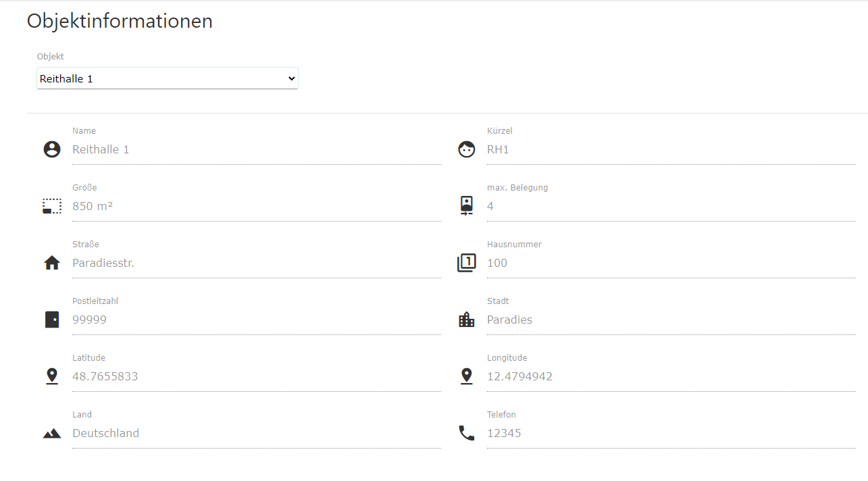This screenshot has height=481, width=868.
Task: Click the numbered icon beside Hausnummer
Action: pos(467,263)
